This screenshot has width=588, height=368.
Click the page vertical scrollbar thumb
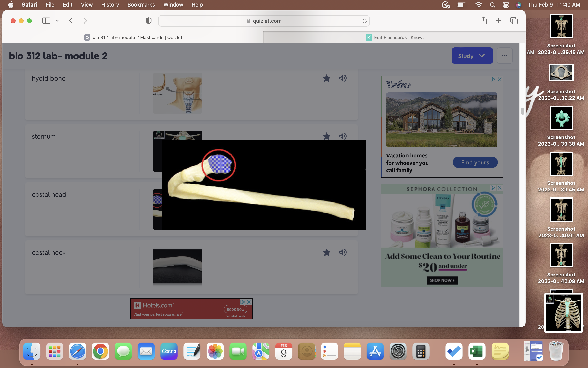tap(522, 111)
